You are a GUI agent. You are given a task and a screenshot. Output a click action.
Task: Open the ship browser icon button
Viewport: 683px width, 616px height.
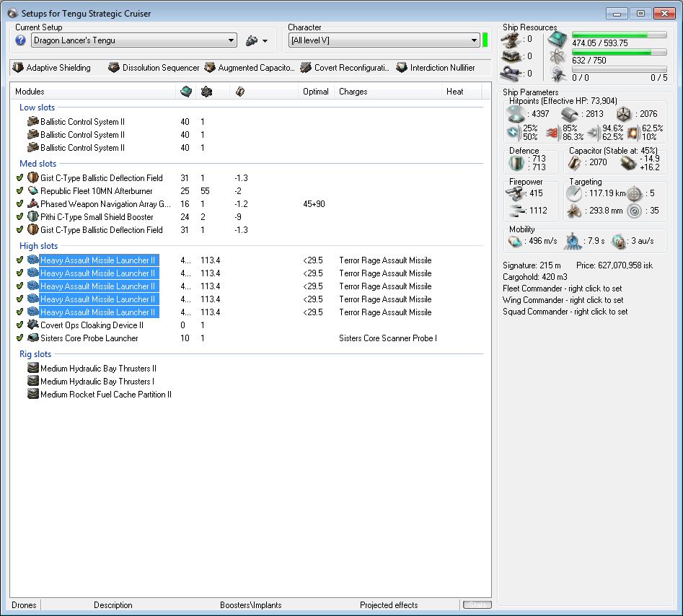tap(252, 41)
